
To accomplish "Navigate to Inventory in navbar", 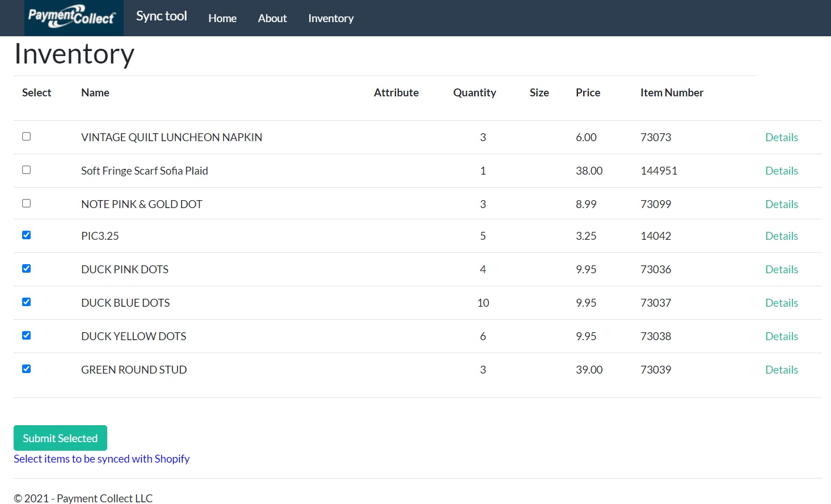I will pos(331,18).
